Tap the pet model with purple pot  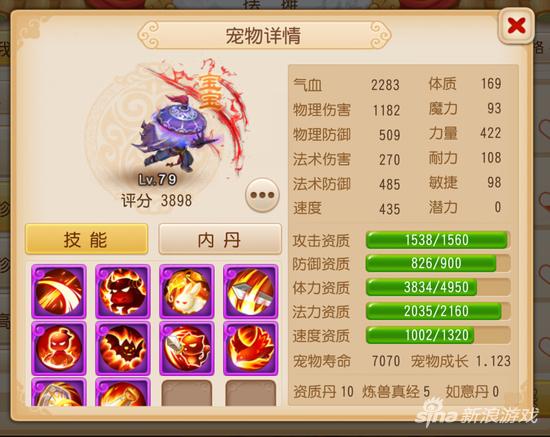click(174, 135)
